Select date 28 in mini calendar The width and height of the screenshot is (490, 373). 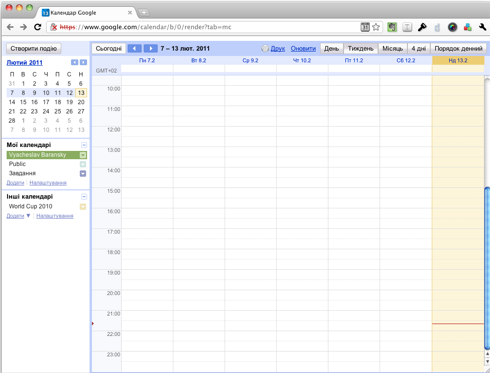(x=12, y=121)
